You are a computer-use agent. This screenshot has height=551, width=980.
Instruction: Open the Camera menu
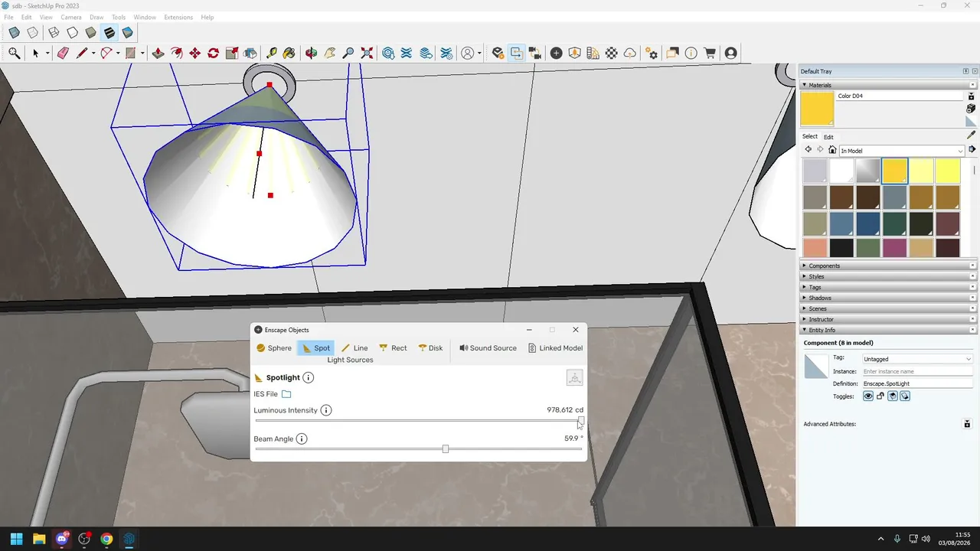pyautogui.click(x=71, y=17)
